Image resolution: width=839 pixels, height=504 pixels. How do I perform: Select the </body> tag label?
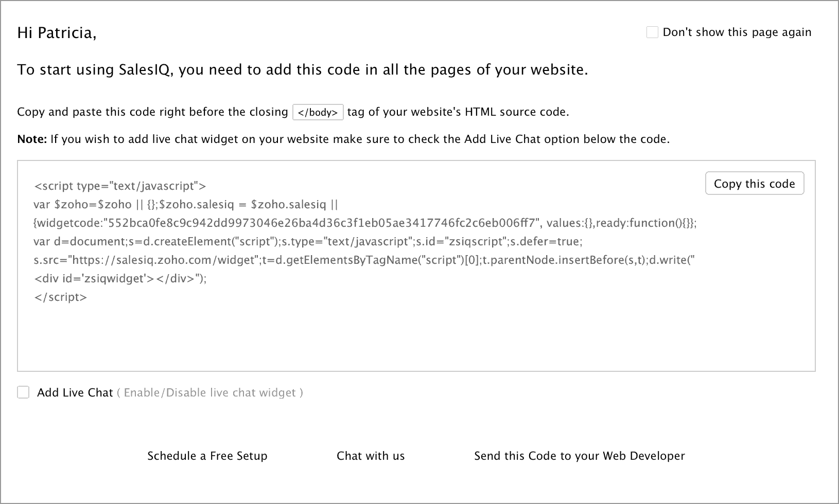point(318,112)
